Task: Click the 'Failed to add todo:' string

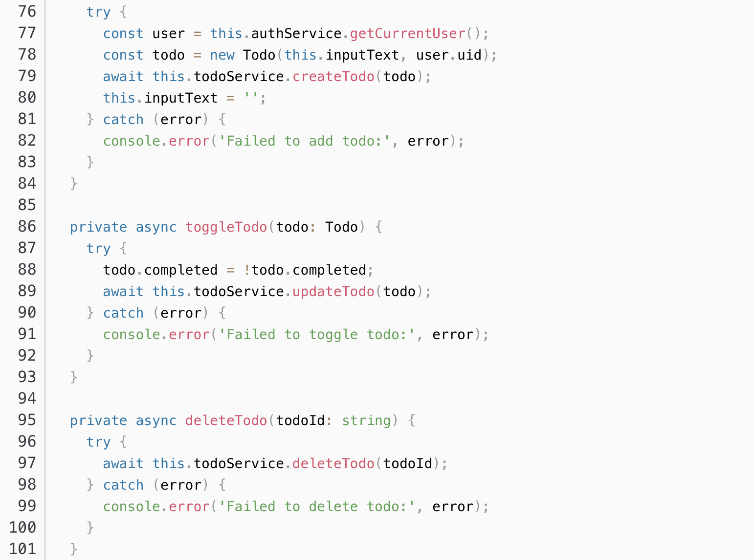Action: pos(305,141)
